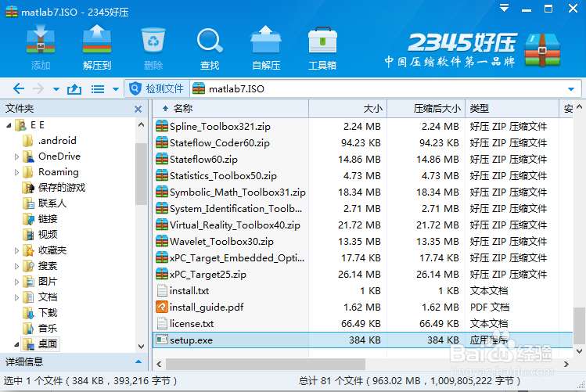The image size is (586, 392).
Task: Open the view mode dropdown arrow
Action: pos(116,89)
